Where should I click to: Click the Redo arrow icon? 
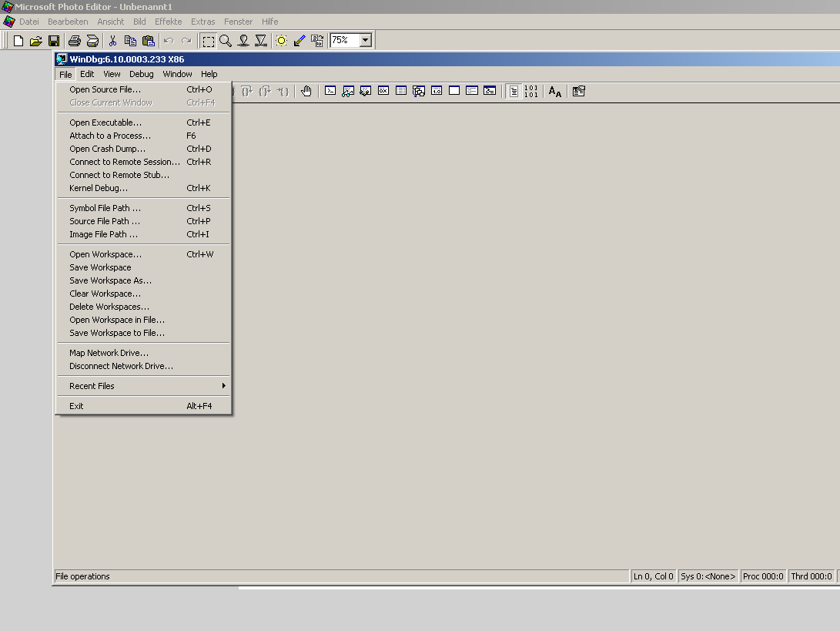(x=186, y=41)
